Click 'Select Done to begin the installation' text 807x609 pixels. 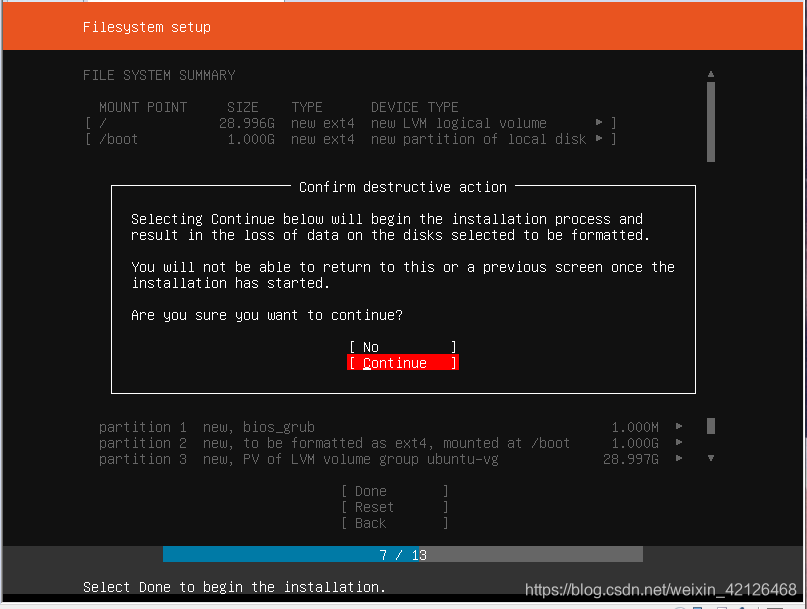pos(234,587)
